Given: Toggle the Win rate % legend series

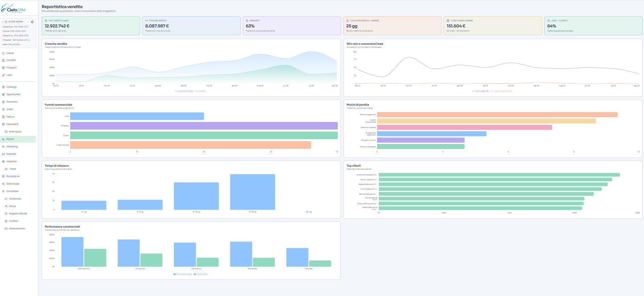Looking at the screenshot, I should pyautogui.click(x=481, y=91).
